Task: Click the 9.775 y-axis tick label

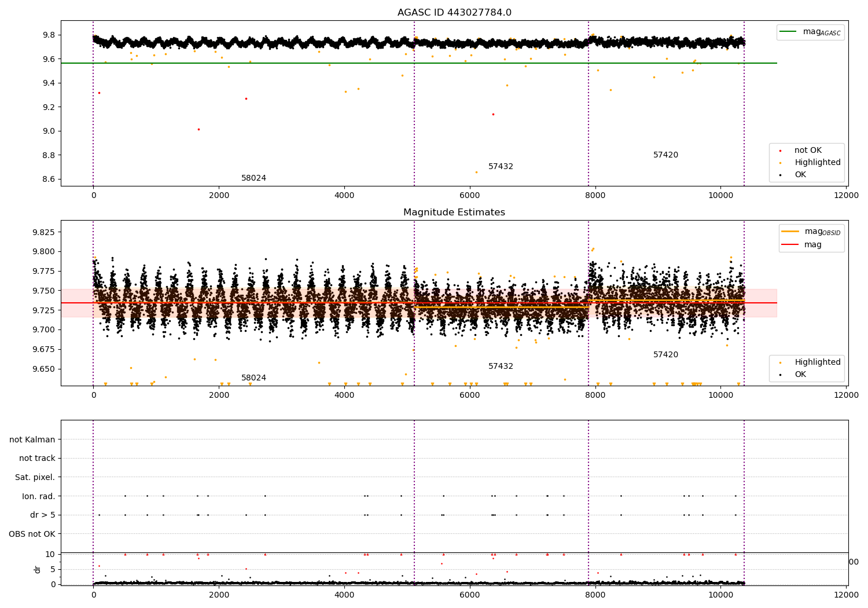Action: [x=44, y=272]
